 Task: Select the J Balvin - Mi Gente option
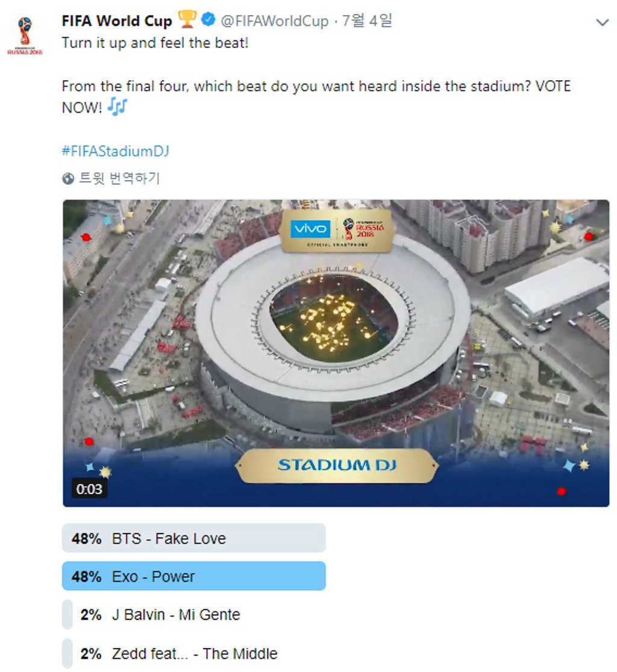coord(176,615)
